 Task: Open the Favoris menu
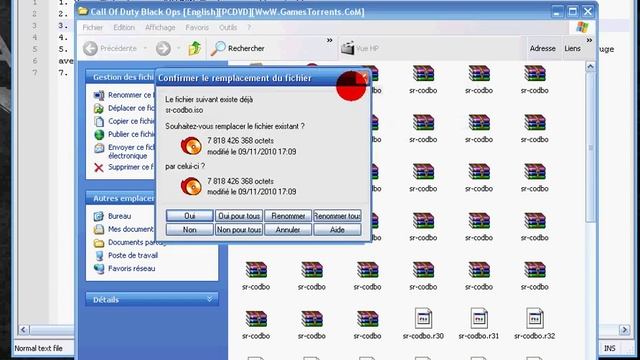[197, 27]
